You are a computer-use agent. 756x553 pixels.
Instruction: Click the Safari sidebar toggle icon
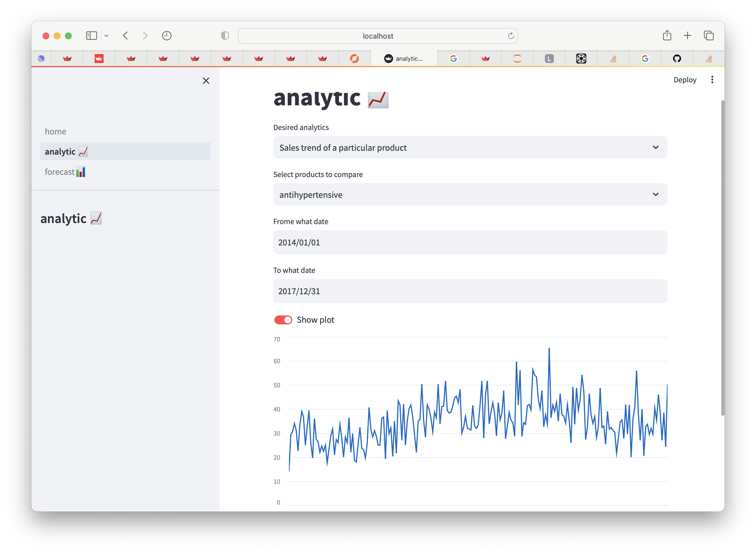click(x=91, y=36)
